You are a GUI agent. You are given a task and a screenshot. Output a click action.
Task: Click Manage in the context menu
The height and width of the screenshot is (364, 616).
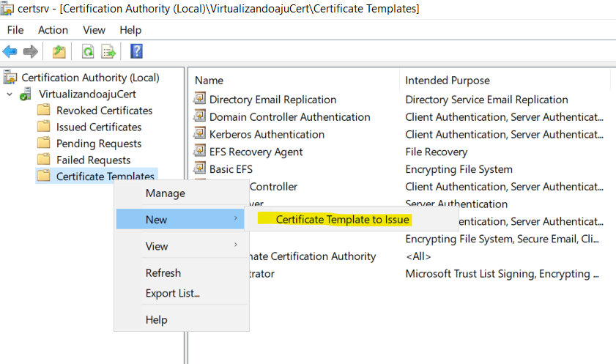tap(165, 193)
